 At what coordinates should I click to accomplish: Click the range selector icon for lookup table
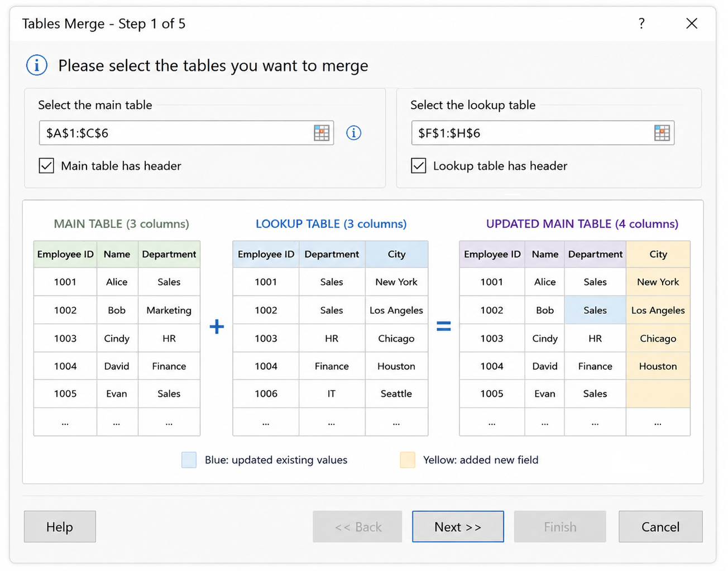662,133
